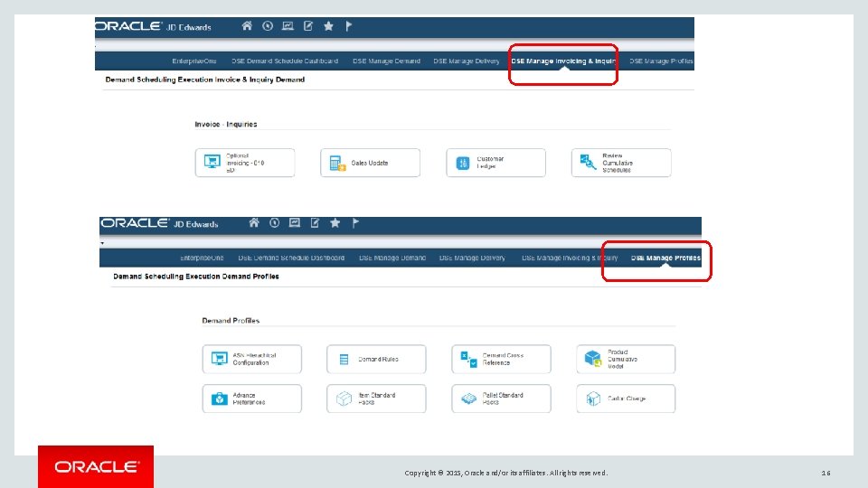
Task: Select EnterpriseOne tab in Invoice & Inquiry screen
Action: [194, 61]
